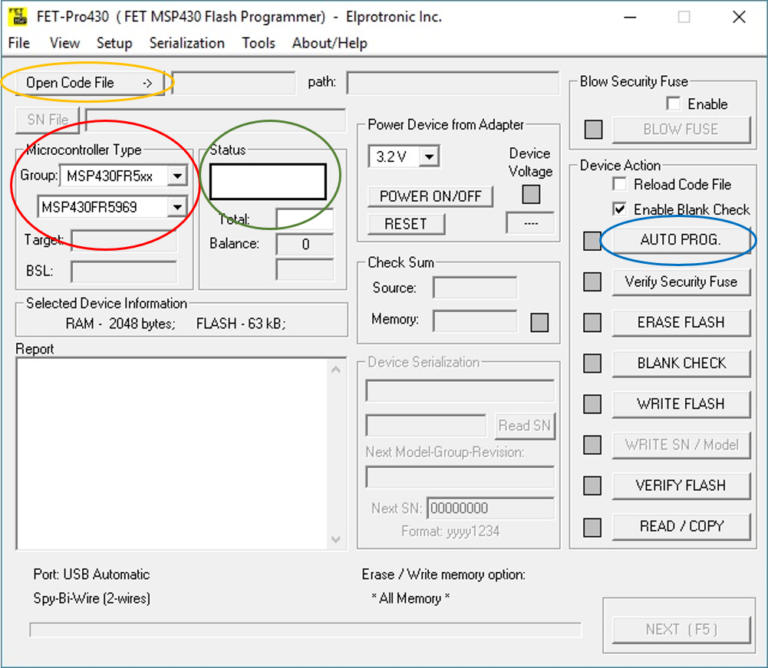Click 'Port: USB Automatic' text
The width and height of the screenshot is (768, 668).
tap(92, 574)
